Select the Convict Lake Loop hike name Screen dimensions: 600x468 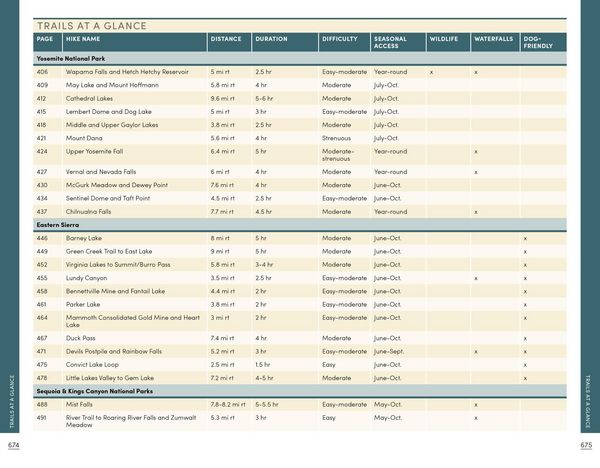coord(92,365)
